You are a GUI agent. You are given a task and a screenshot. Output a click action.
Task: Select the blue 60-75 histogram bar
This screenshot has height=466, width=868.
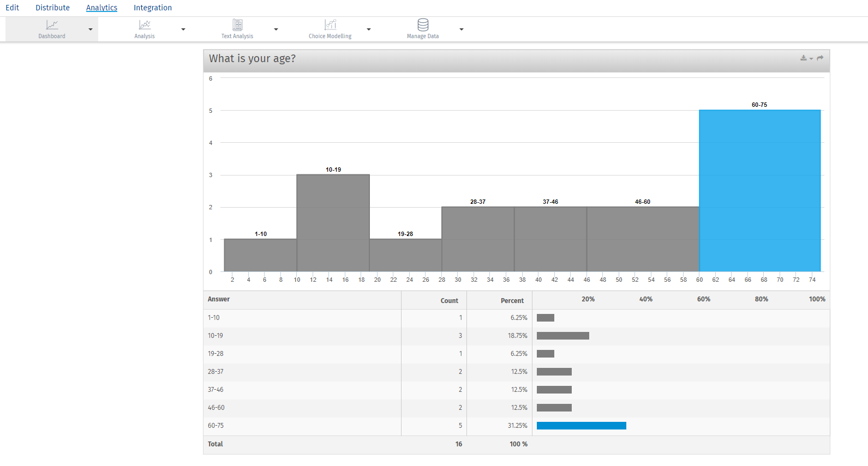[x=760, y=191]
